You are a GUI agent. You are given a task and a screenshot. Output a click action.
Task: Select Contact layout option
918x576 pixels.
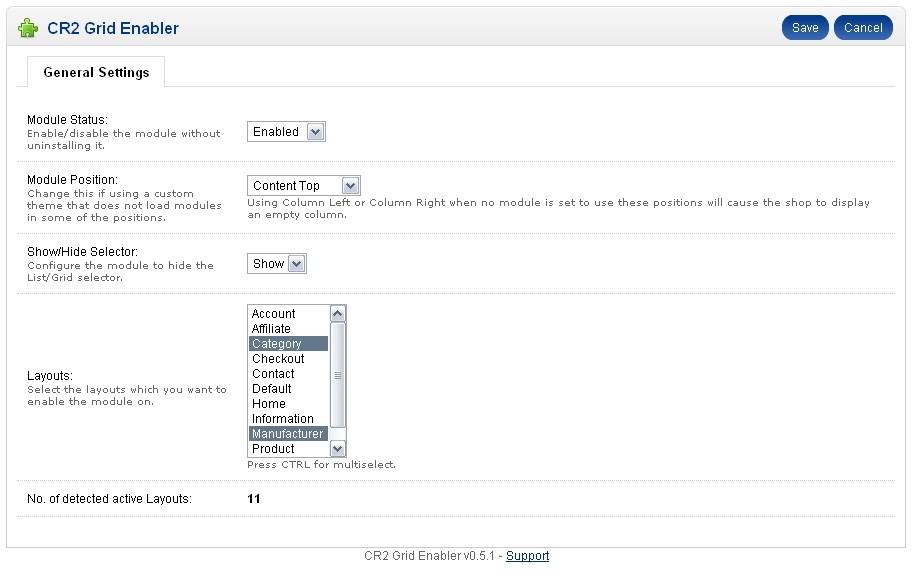click(289, 374)
